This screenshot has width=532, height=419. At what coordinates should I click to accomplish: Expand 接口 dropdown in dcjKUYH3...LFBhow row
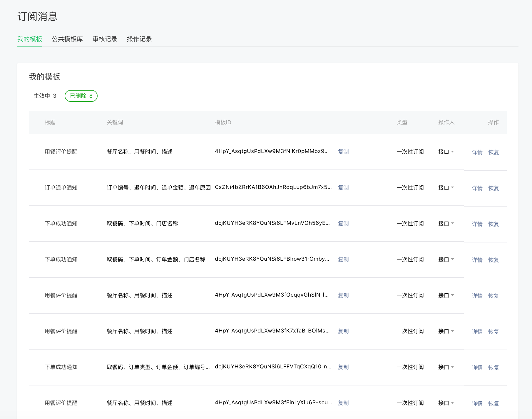coord(446,260)
